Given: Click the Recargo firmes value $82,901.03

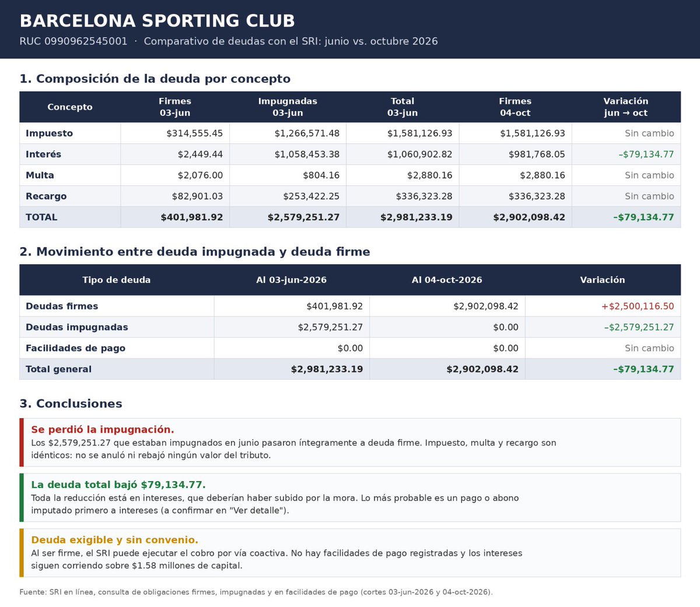Looking at the screenshot, I should pos(198,197).
